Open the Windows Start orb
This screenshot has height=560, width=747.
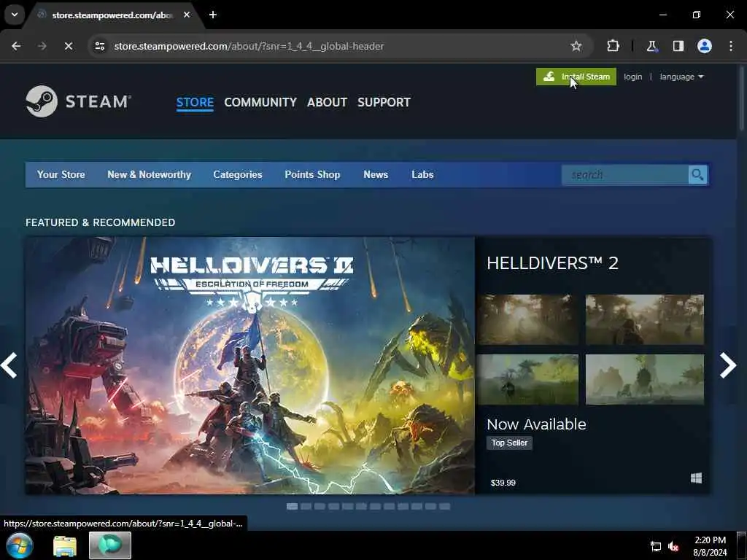click(x=19, y=545)
